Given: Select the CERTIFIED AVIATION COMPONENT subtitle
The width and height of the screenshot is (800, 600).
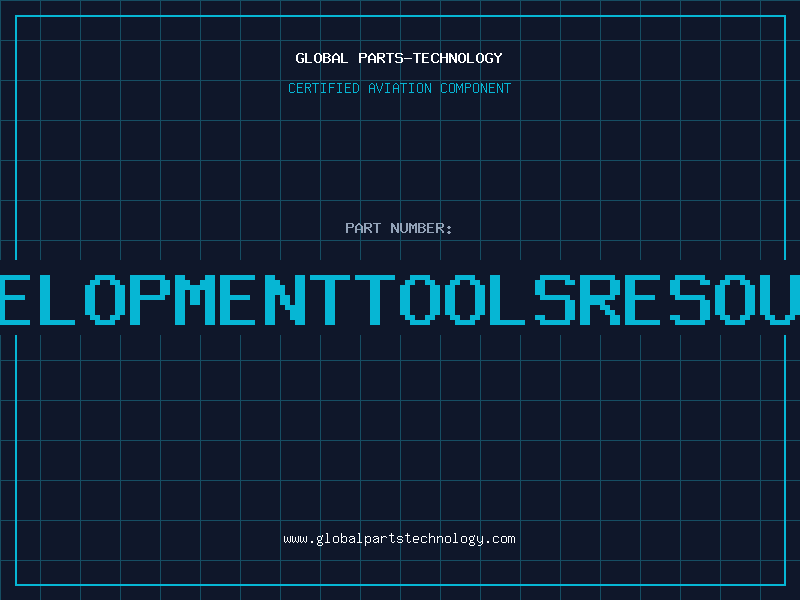Looking at the screenshot, I should tap(399, 88).
